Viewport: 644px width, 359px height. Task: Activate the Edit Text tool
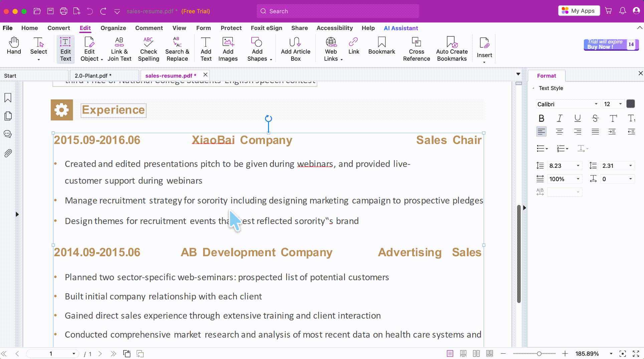click(x=65, y=49)
